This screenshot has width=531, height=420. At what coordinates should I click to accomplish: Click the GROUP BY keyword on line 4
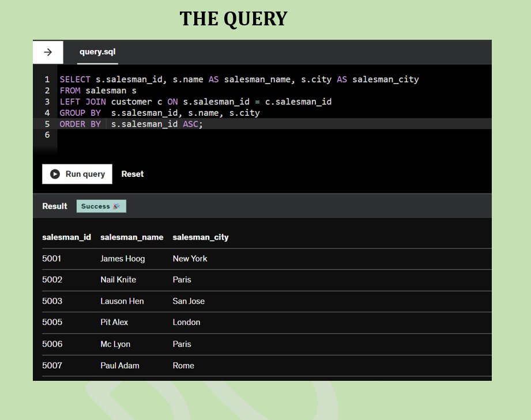pos(80,113)
